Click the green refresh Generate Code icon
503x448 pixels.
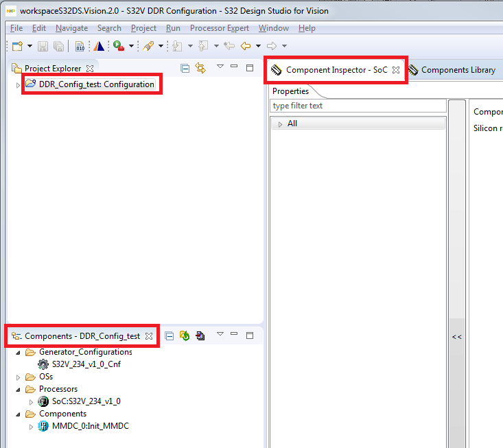click(x=185, y=335)
